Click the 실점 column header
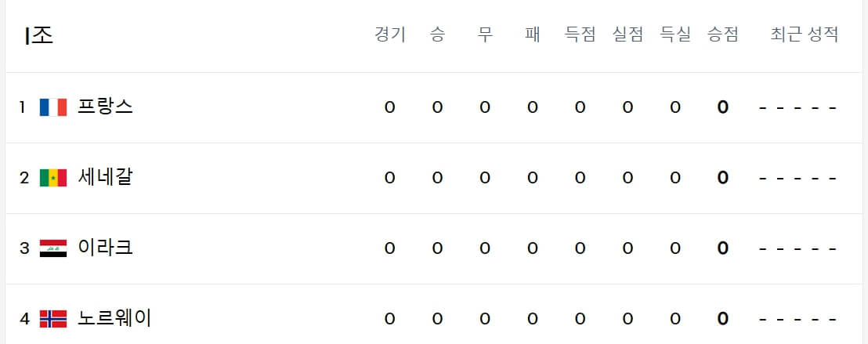This screenshot has width=868, height=344. [627, 35]
